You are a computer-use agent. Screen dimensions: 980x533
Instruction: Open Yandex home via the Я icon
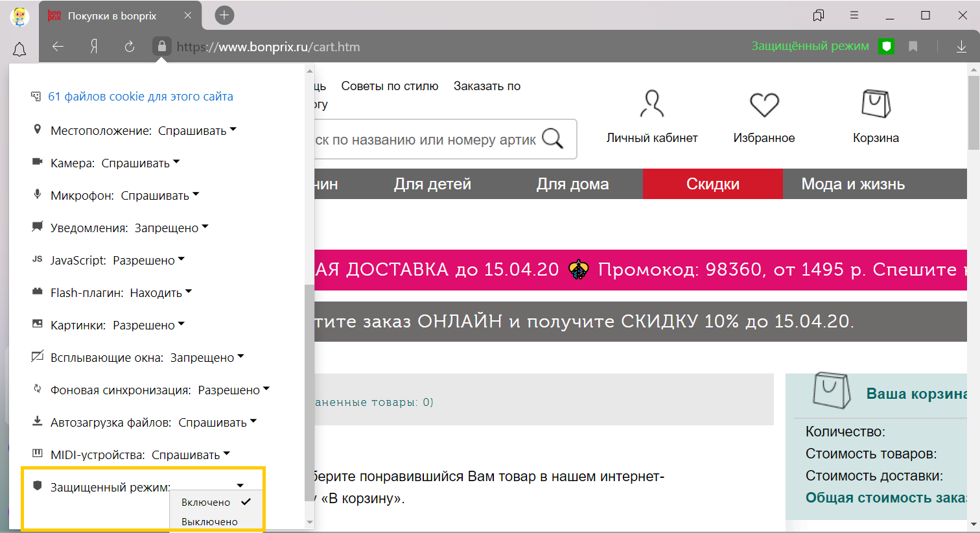coord(94,47)
